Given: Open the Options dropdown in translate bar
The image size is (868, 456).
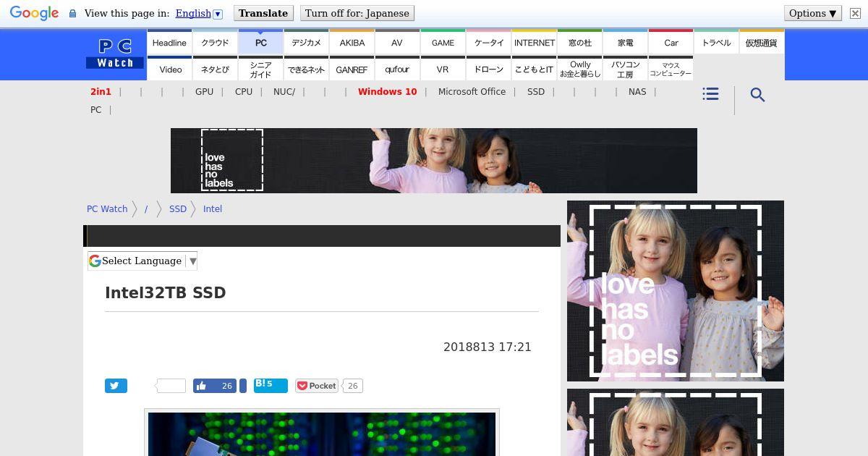Looking at the screenshot, I should [813, 13].
